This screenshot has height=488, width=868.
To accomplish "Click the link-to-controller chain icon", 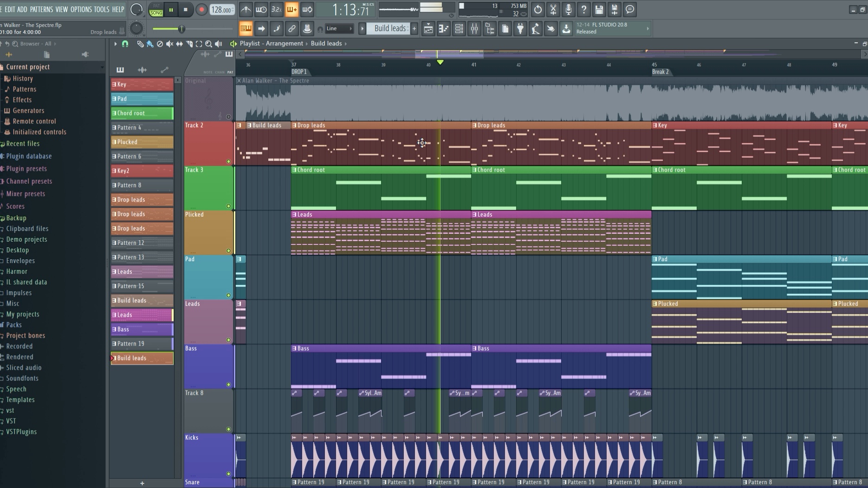I will pyautogui.click(x=291, y=29).
